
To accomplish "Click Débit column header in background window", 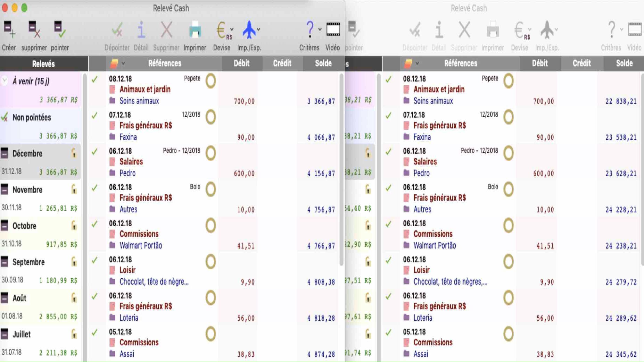I will [540, 63].
